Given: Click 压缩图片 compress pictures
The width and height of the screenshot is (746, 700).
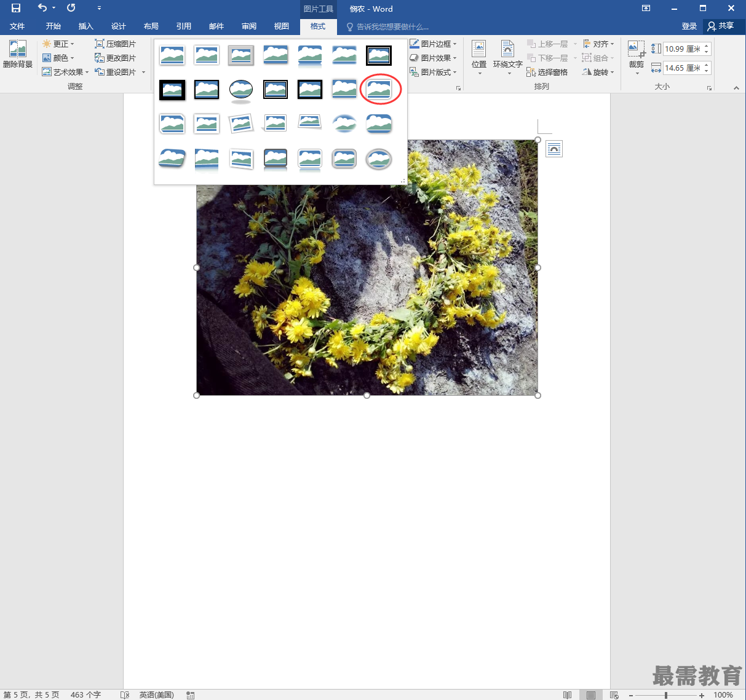Looking at the screenshot, I should pyautogui.click(x=115, y=44).
